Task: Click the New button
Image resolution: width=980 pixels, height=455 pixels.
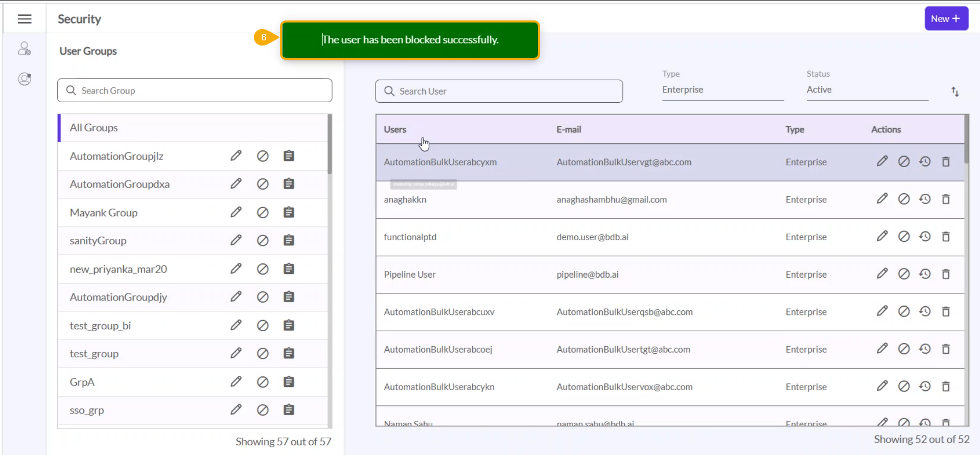Action: [946, 19]
